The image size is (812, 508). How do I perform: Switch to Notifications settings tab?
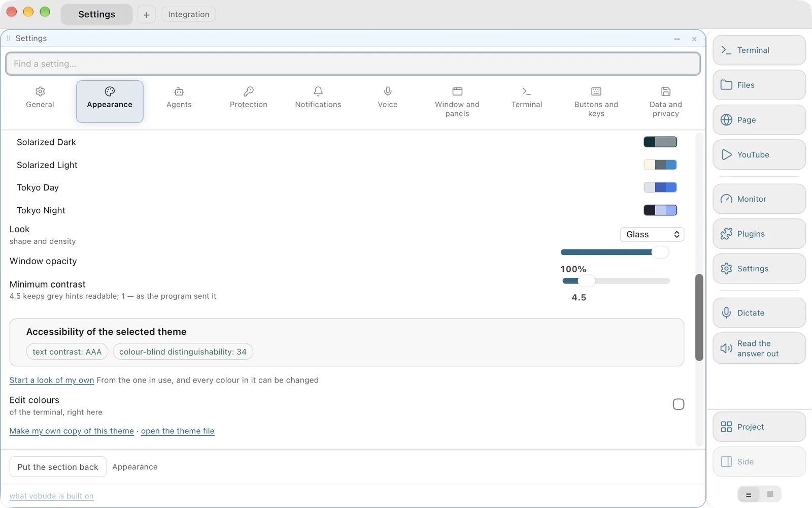coord(318,98)
